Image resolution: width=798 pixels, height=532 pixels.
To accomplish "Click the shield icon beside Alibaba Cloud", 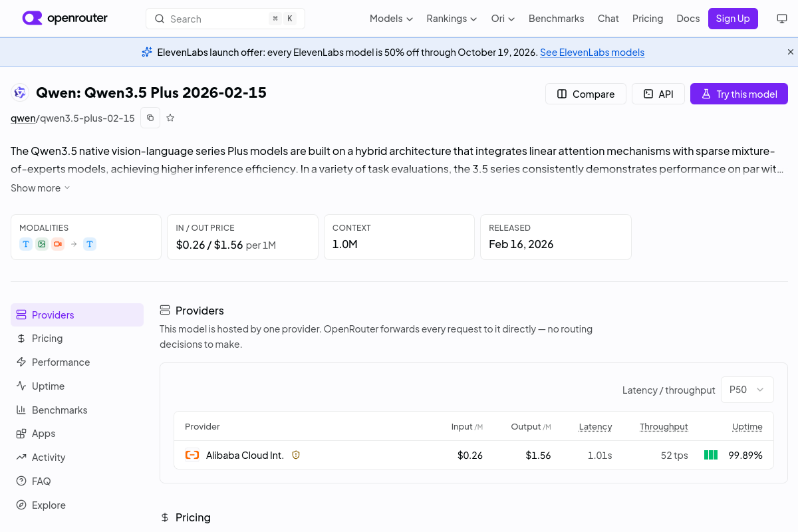I will [297, 456].
